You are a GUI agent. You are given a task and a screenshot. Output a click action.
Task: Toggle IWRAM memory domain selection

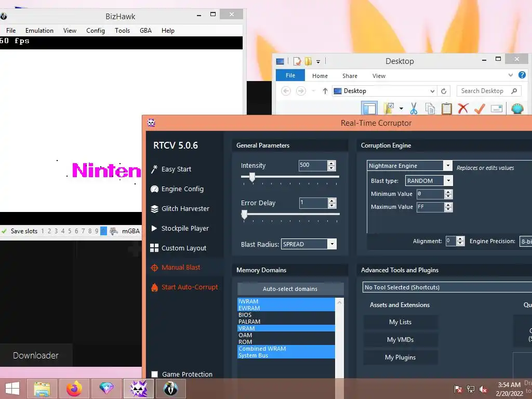[286, 301]
